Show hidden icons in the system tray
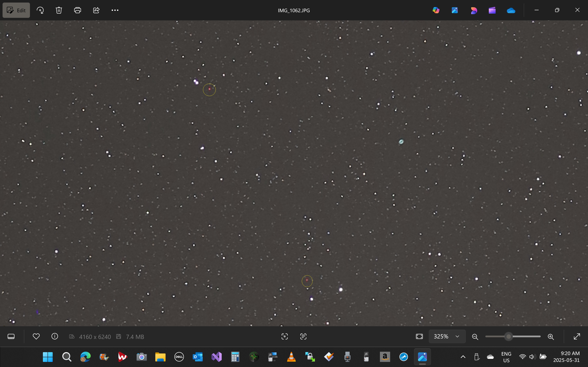The width and height of the screenshot is (588, 367). pyautogui.click(x=463, y=357)
